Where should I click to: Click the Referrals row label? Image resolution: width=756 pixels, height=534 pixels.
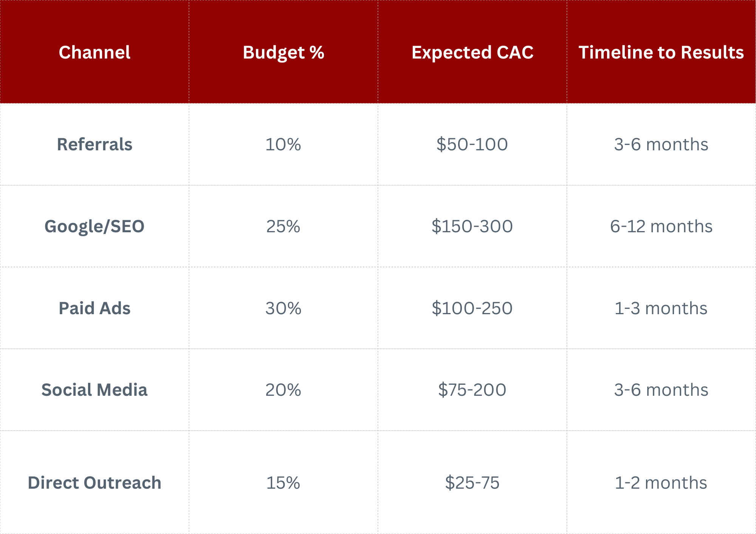[x=94, y=144]
